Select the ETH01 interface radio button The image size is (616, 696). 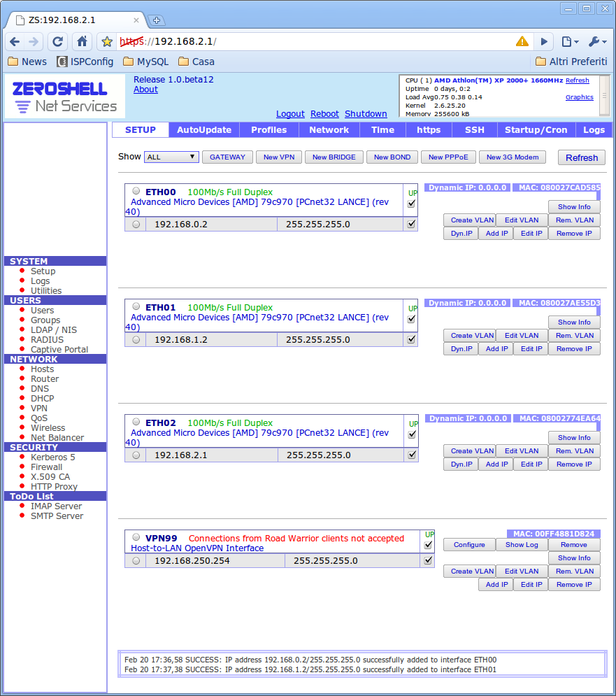(x=136, y=306)
